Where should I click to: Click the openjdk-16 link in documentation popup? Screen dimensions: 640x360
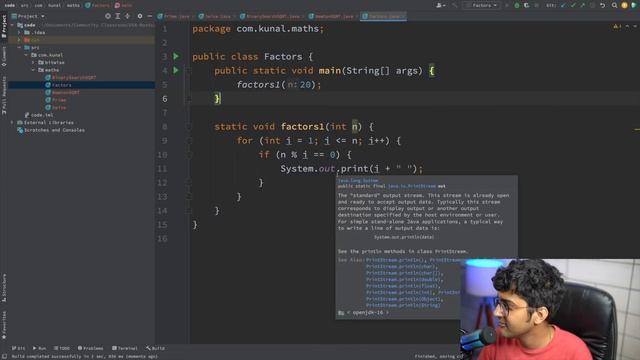click(368, 313)
